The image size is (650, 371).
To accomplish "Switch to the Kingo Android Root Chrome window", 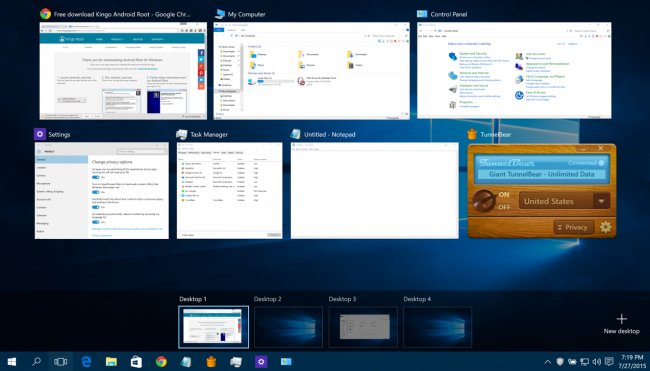I will 123,71.
